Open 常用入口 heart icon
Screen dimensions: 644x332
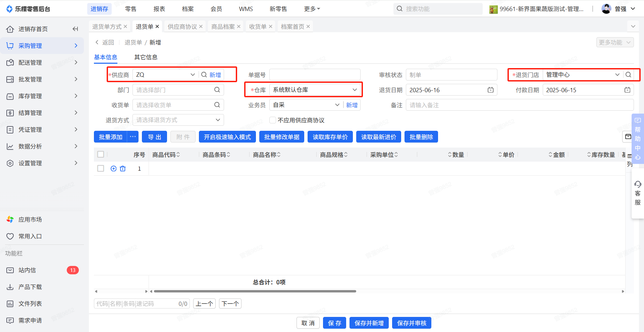pyautogui.click(x=10, y=236)
